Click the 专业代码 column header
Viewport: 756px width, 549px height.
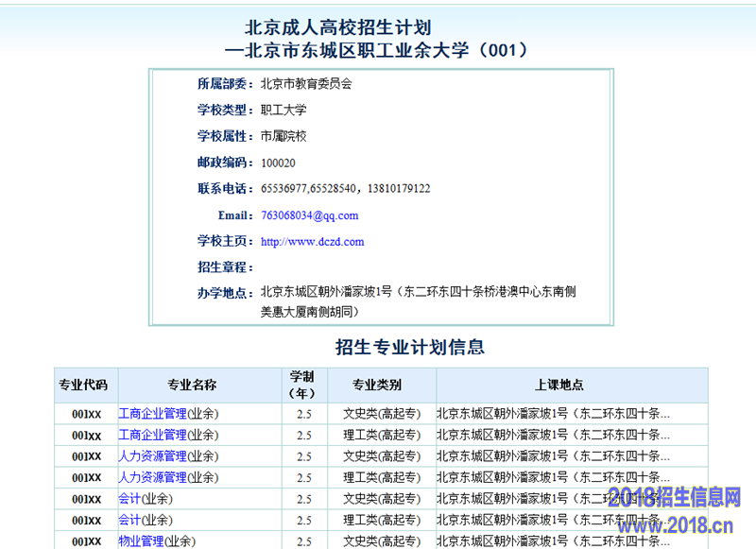point(83,386)
